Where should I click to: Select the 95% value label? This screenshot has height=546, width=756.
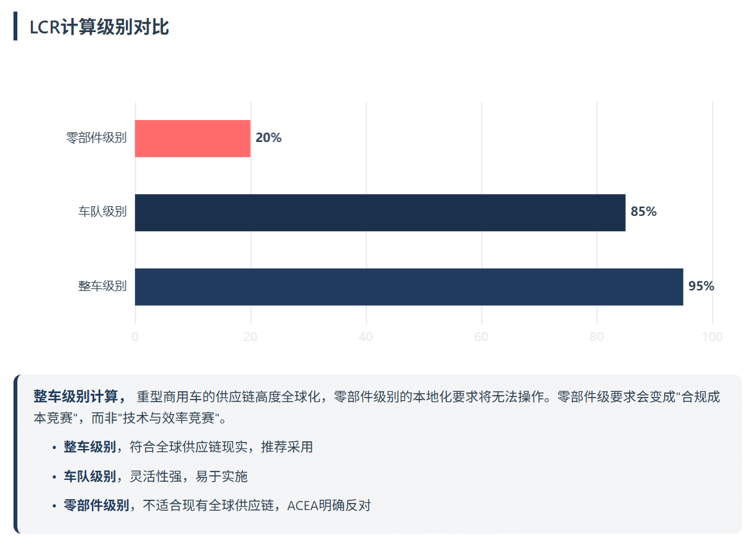point(701,286)
